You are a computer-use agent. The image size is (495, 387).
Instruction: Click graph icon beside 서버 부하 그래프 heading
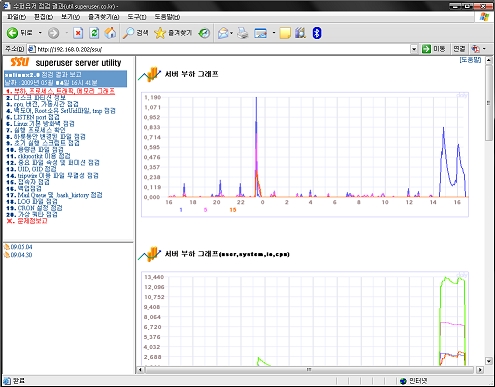click(x=150, y=74)
